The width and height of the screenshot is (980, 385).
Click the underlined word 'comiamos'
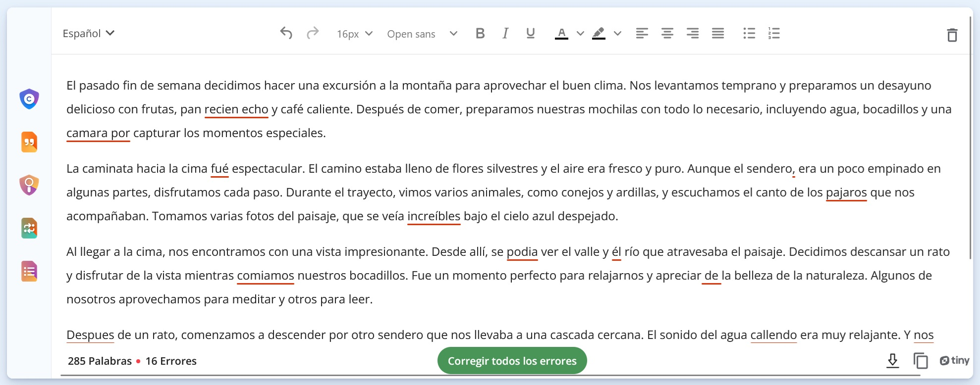266,276
